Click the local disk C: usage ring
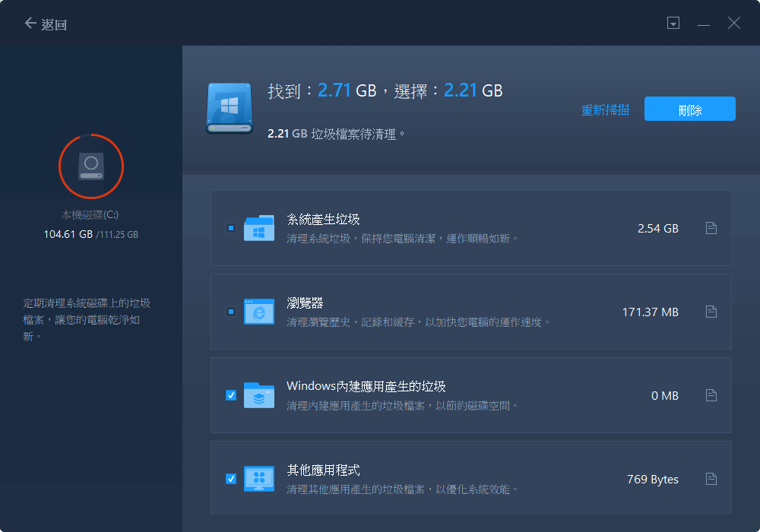Screen dimensions: 760x532 [x=91, y=165]
